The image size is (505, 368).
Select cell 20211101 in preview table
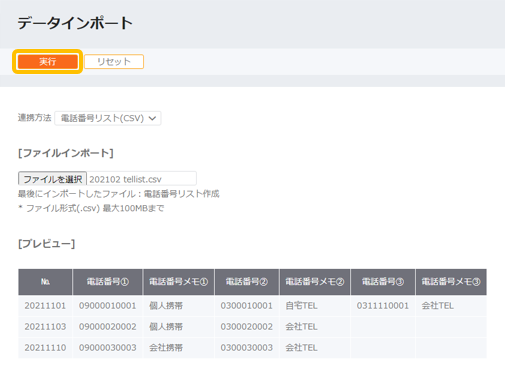tap(45, 306)
